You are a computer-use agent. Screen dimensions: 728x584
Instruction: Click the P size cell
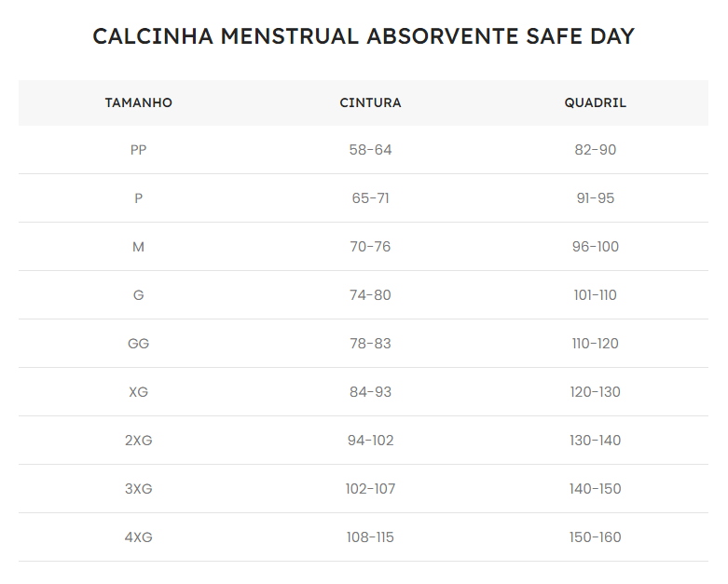(x=138, y=198)
